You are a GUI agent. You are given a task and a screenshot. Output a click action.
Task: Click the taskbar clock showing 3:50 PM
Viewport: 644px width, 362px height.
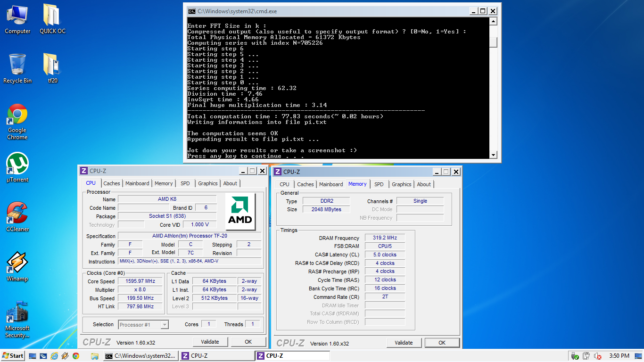pyautogui.click(x=619, y=356)
